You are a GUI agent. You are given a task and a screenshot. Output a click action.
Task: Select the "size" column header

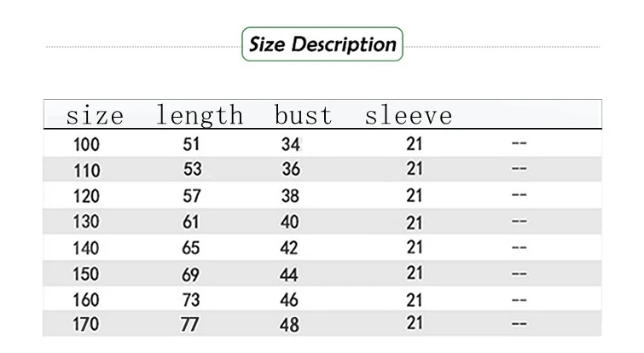[95, 114]
